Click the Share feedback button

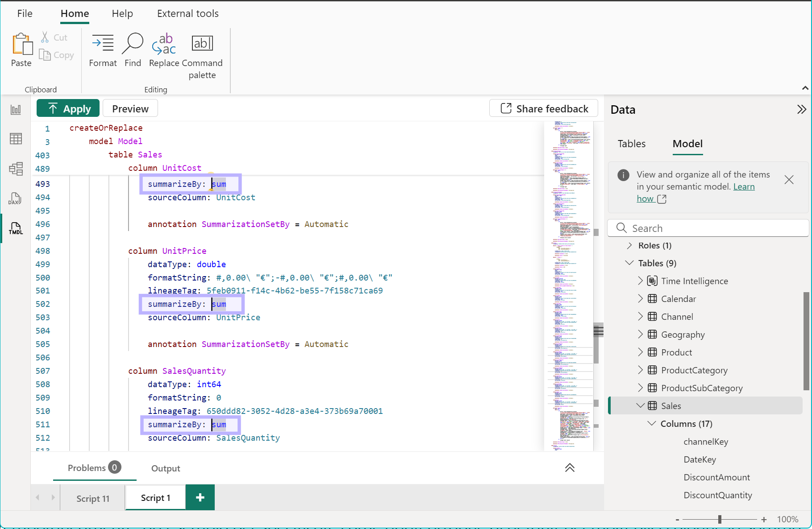click(x=544, y=109)
